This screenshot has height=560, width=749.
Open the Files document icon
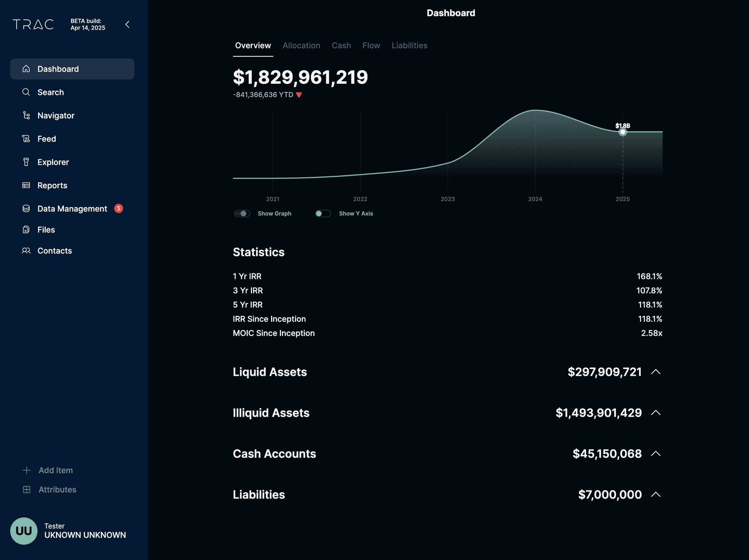(26, 230)
